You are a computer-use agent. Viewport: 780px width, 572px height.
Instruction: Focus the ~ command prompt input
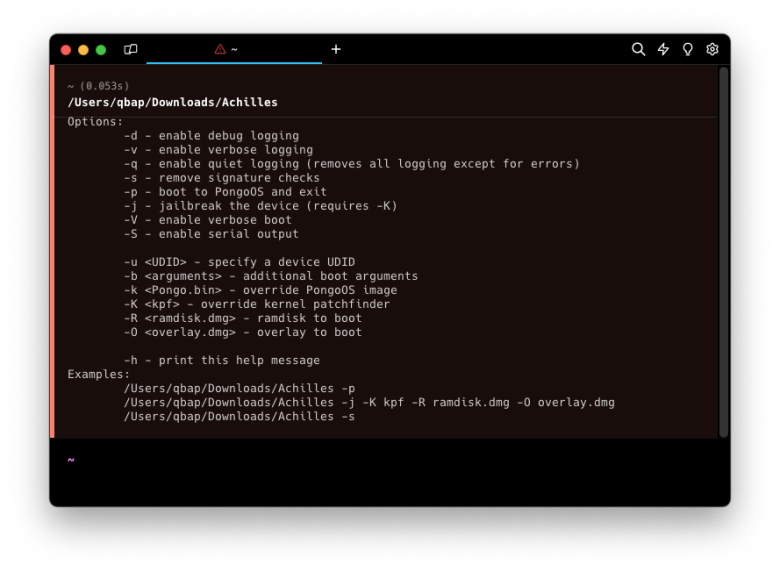pyautogui.click(x=390, y=460)
